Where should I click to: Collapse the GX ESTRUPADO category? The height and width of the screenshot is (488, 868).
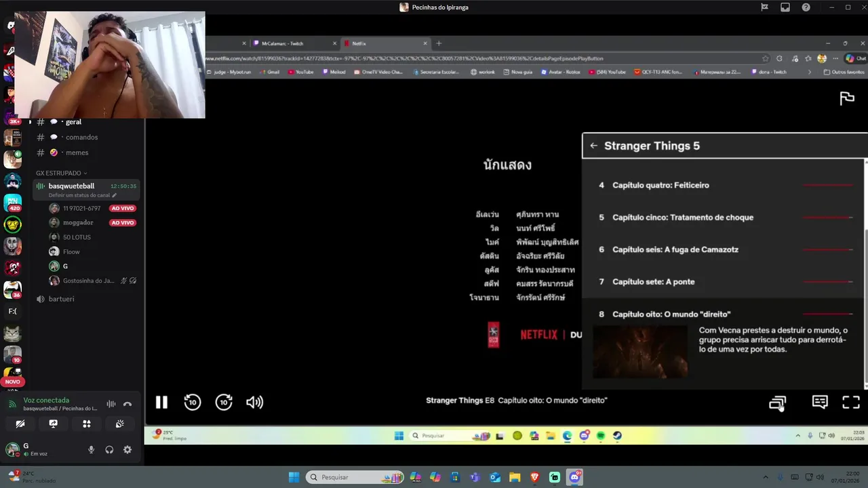[x=62, y=173]
